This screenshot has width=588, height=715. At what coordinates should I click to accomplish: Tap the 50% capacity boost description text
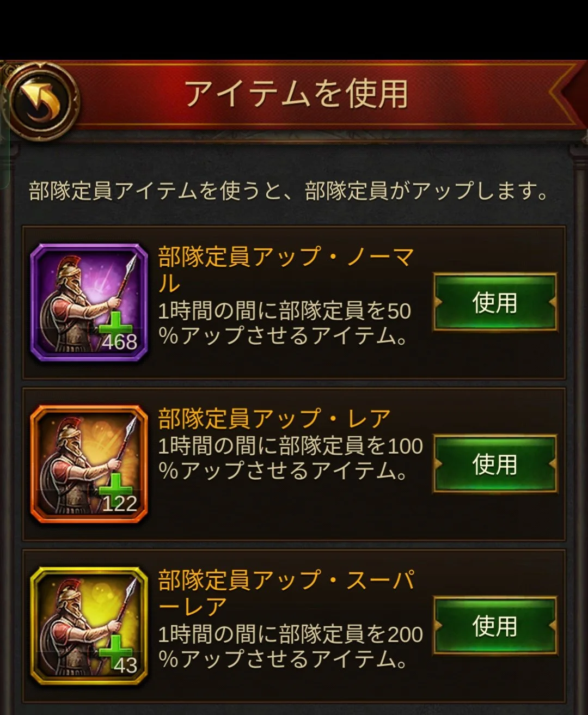tap(284, 323)
